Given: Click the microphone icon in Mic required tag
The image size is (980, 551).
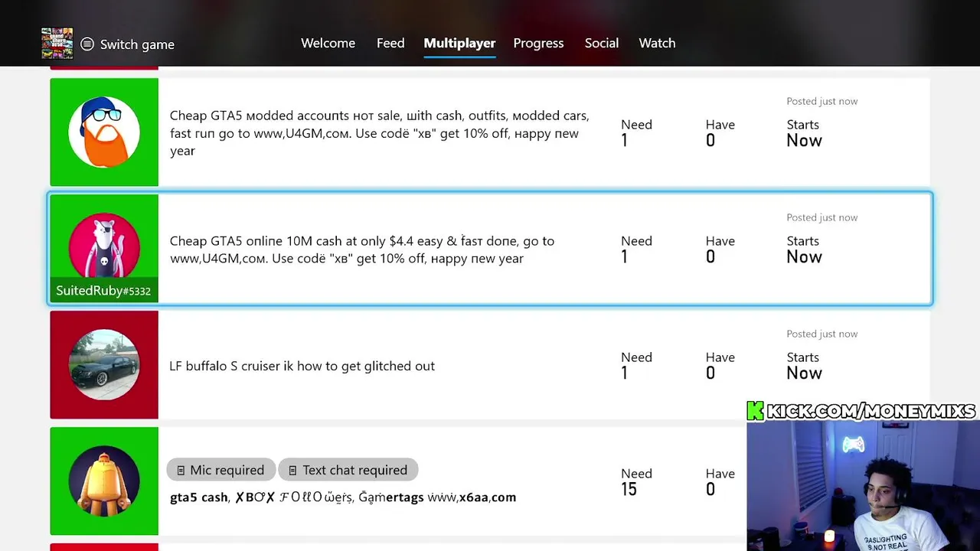Looking at the screenshot, I should coord(181,471).
